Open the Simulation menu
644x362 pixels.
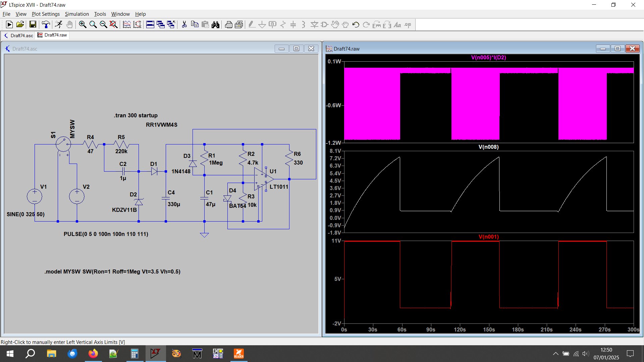click(x=77, y=14)
